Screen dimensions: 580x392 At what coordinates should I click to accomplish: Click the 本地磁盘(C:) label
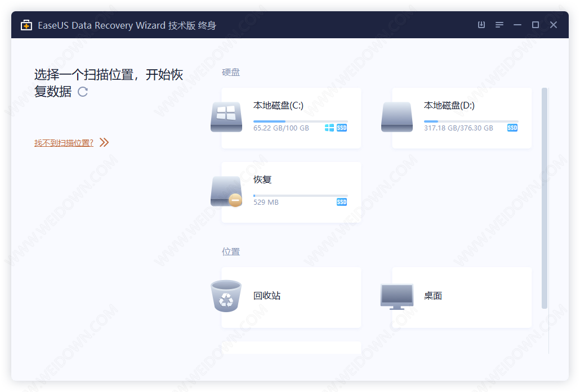coord(278,106)
